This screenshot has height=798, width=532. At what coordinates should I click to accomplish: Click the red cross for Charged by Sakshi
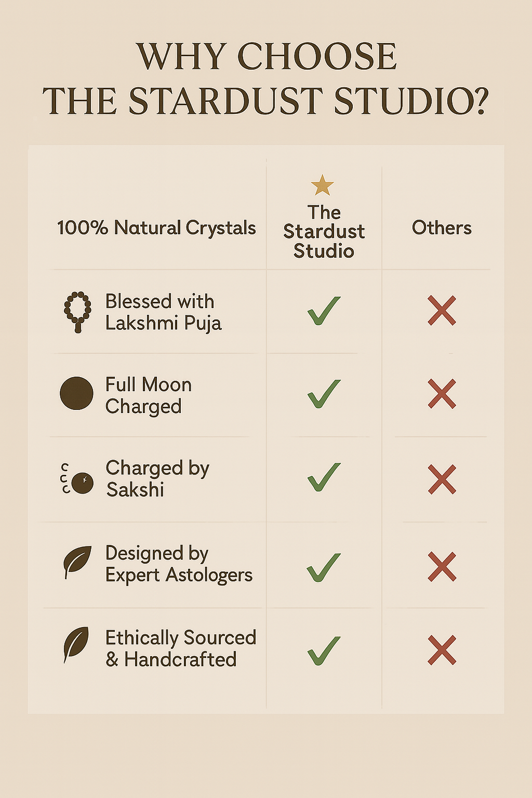point(442,479)
